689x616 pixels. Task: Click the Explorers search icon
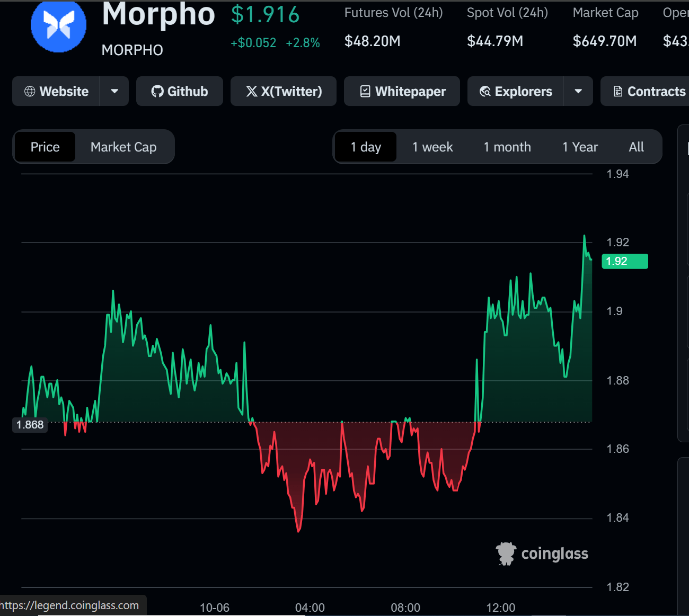click(485, 92)
